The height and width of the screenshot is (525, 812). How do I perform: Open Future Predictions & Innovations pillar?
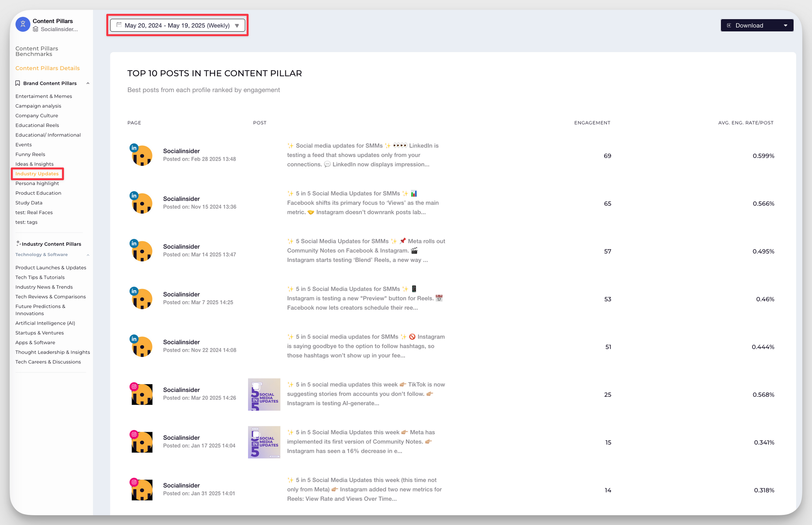click(40, 310)
